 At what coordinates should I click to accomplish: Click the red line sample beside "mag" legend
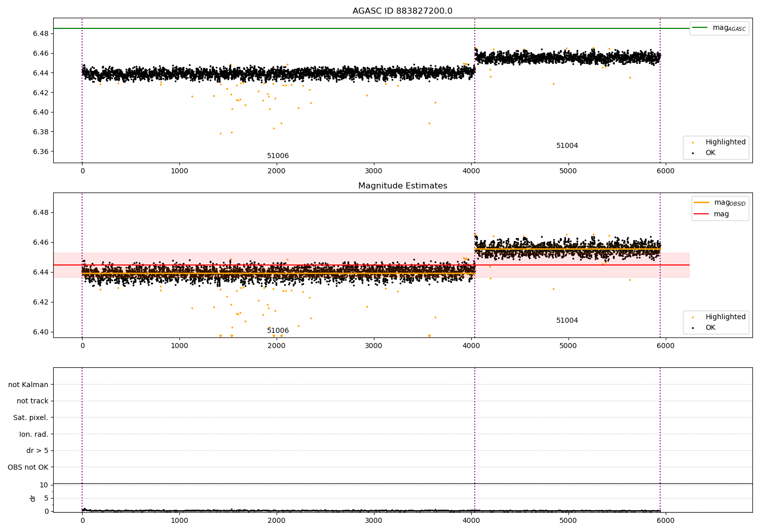(701, 214)
